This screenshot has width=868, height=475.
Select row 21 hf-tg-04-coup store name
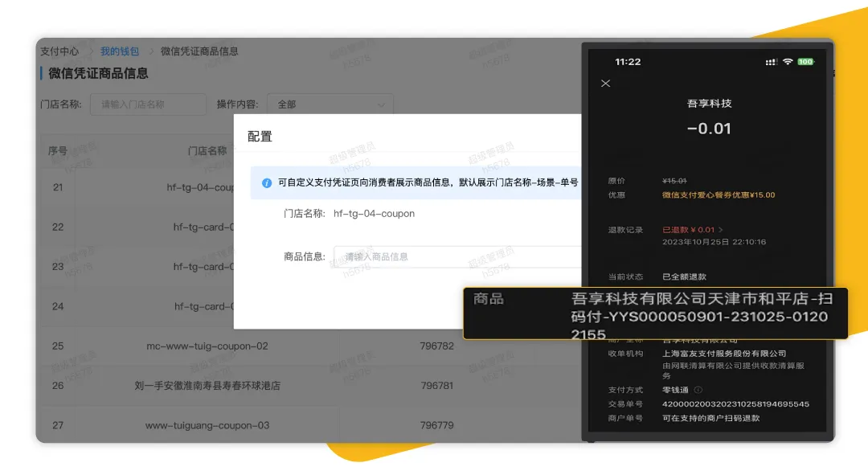tap(200, 188)
